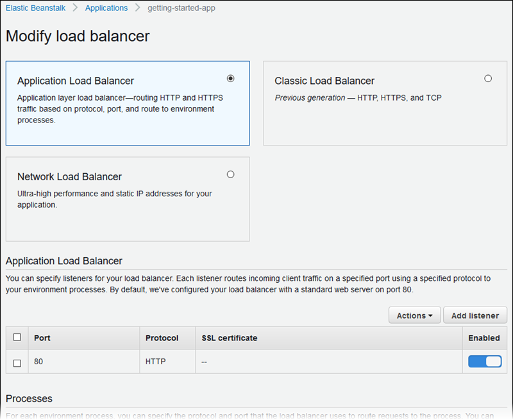Click the Protocol column header
Image resolution: width=513 pixels, height=420 pixels.
click(x=160, y=337)
